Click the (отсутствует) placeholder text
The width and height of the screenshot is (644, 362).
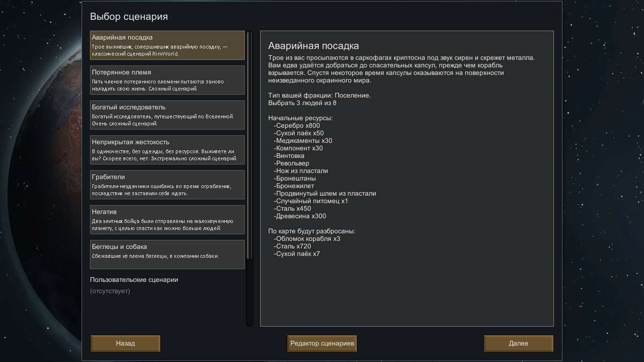coord(110,291)
